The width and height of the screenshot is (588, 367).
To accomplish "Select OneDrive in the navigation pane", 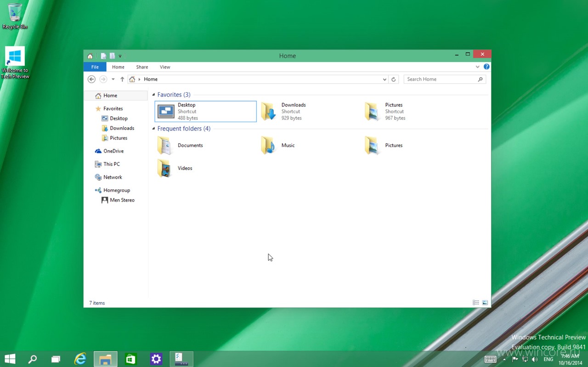I will [x=113, y=151].
